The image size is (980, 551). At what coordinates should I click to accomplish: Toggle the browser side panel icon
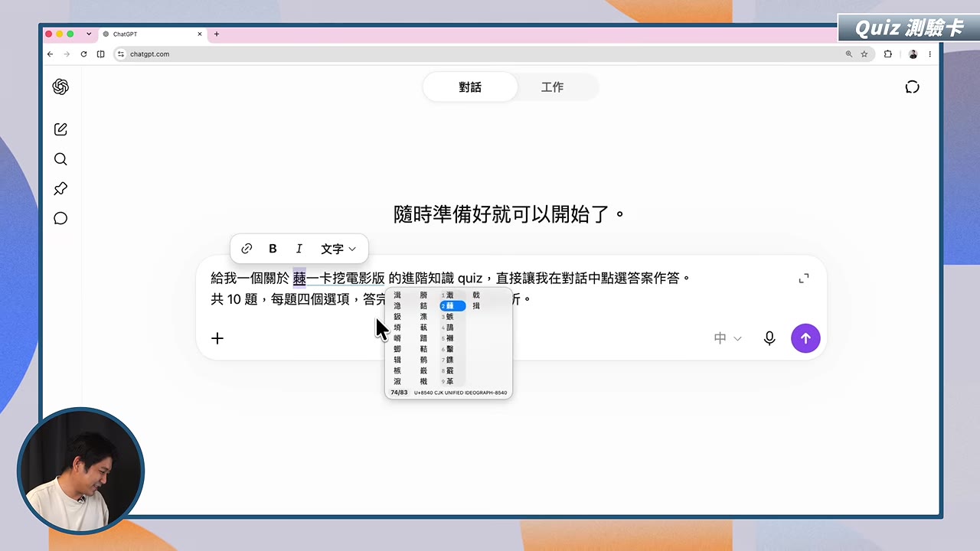click(x=100, y=54)
